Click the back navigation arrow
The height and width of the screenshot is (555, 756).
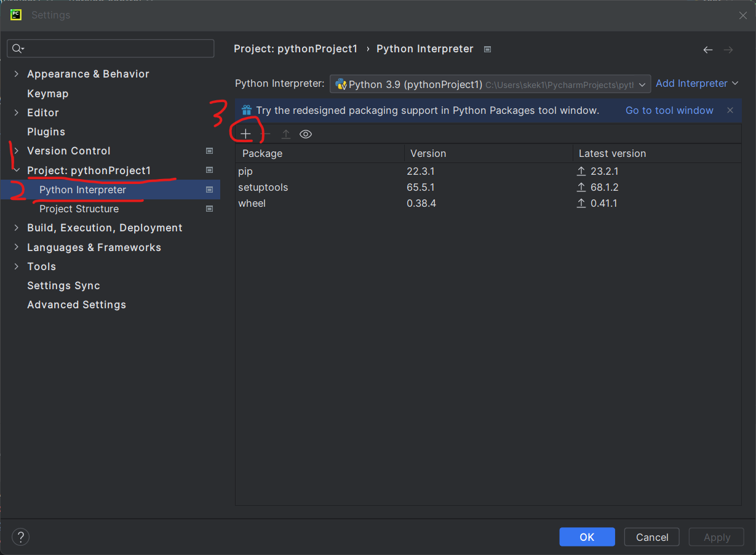click(708, 49)
